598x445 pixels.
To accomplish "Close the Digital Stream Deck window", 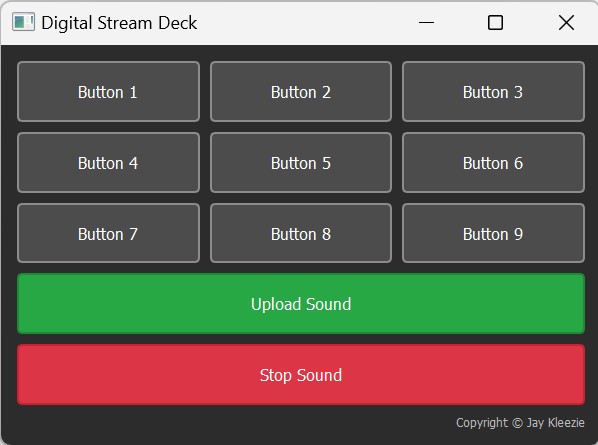I will (566, 22).
